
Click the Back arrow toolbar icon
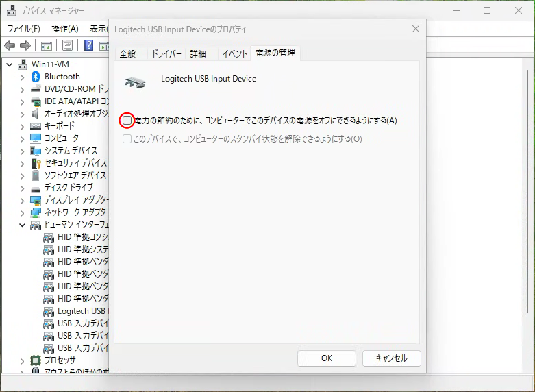click(x=10, y=45)
